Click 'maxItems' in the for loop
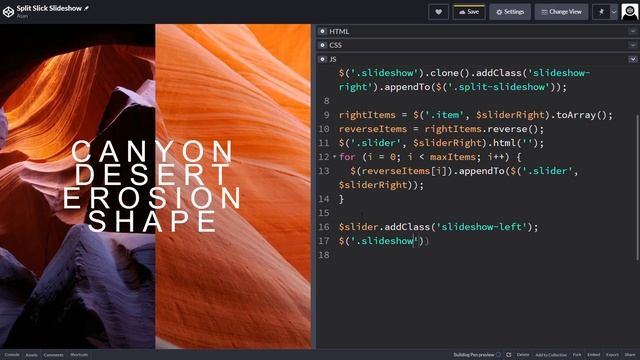Viewport: 640px width, 360px height. point(453,157)
